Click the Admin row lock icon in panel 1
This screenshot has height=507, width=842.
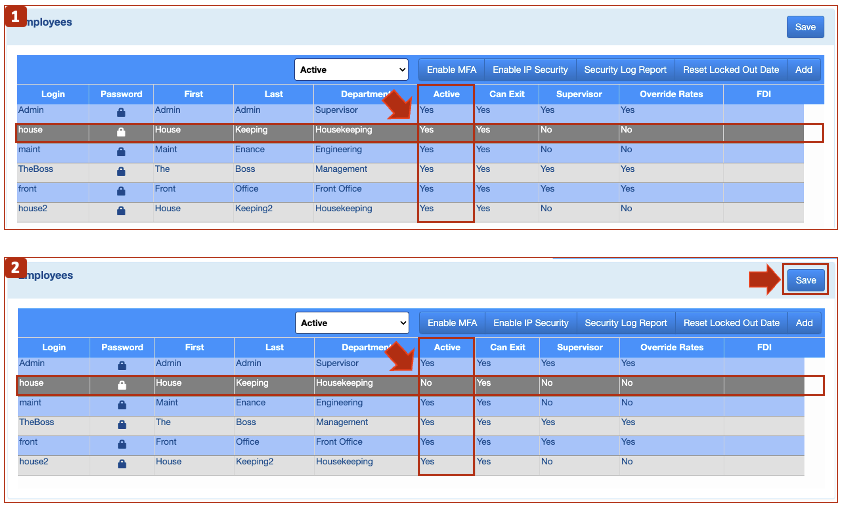121,112
